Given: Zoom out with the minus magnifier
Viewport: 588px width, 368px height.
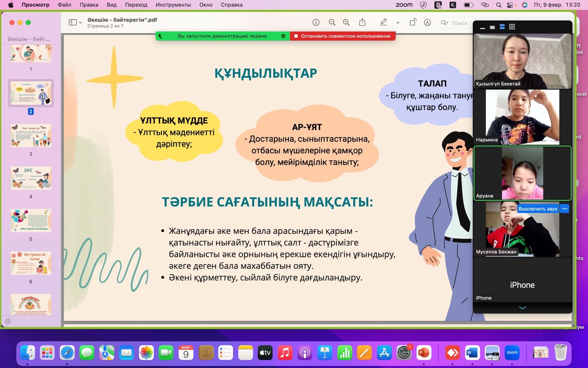Looking at the screenshot, I should [x=332, y=22].
